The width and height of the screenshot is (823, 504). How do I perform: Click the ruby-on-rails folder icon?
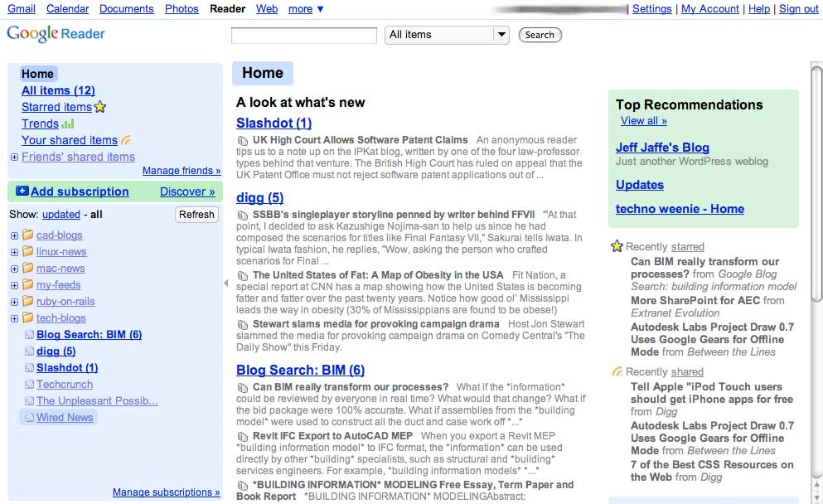pos(28,302)
